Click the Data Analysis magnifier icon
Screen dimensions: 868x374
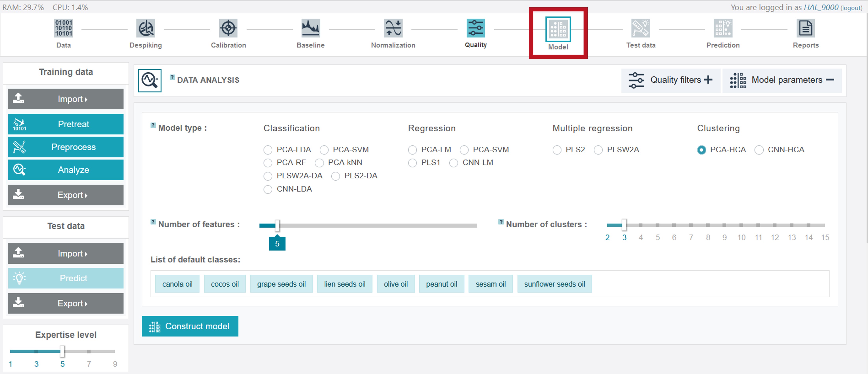[150, 80]
